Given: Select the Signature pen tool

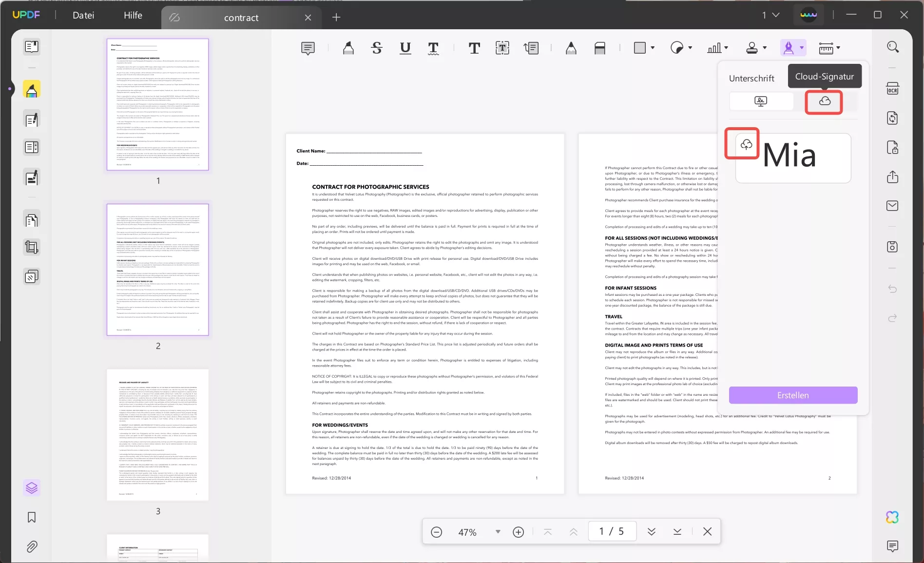Looking at the screenshot, I should 789,48.
